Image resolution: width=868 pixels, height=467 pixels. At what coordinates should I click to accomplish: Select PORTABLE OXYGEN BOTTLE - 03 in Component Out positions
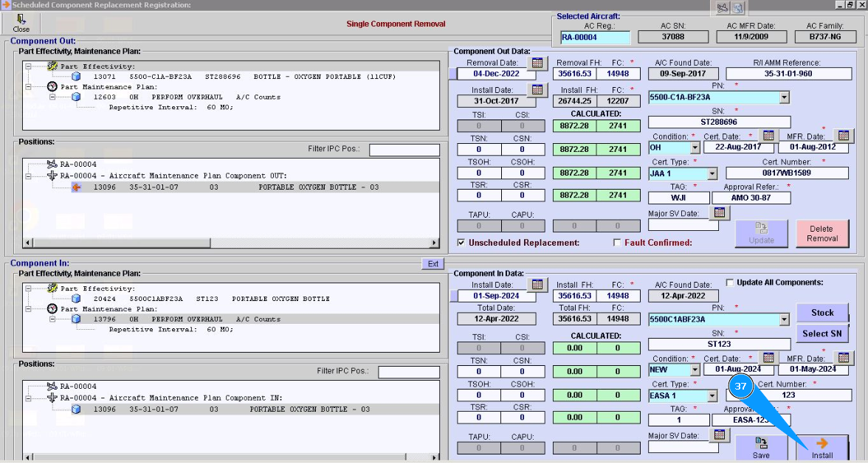[x=318, y=187]
